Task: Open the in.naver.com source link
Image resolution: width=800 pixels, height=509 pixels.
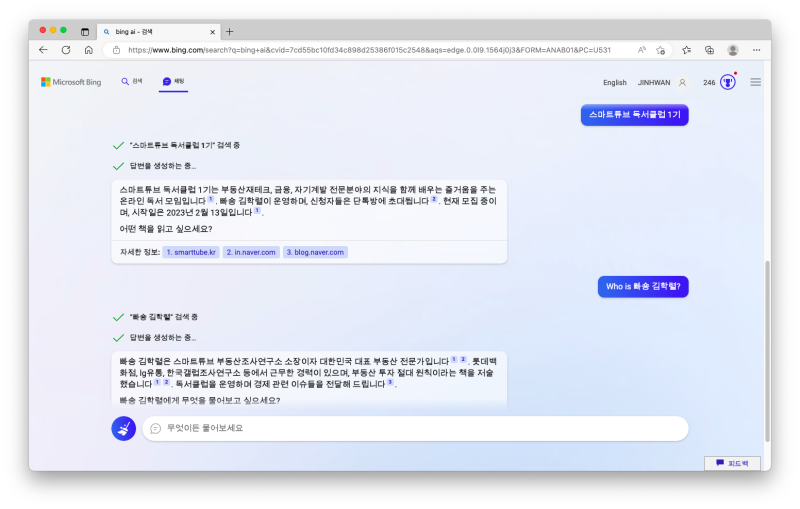Action: [251, 252]
